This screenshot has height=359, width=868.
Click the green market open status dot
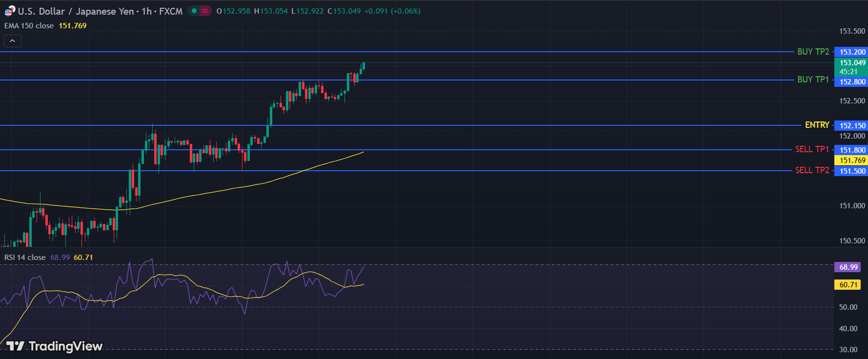pos(194,11)
